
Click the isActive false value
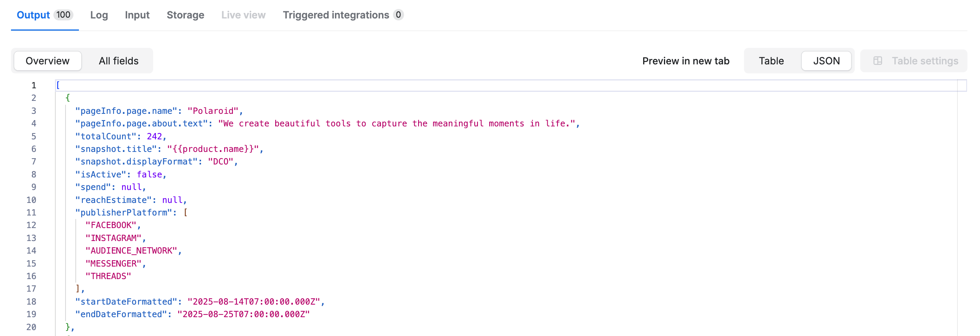pos(149,175)
